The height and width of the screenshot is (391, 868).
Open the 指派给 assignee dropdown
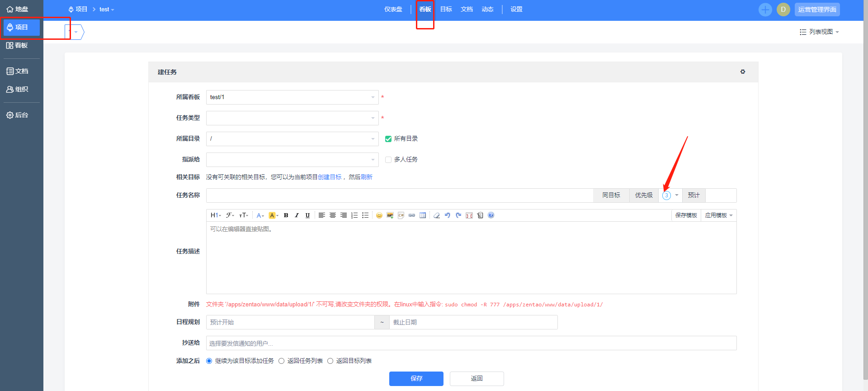point(292,160)
